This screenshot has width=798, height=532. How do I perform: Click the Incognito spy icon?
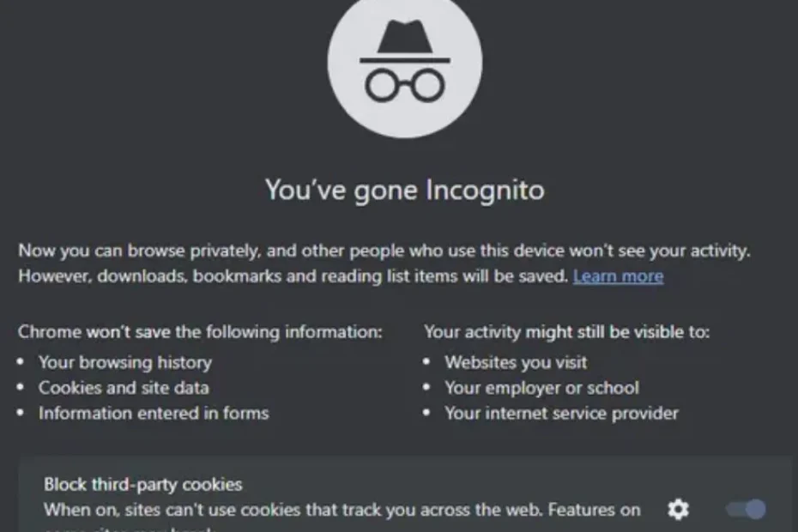coord(403,64)
